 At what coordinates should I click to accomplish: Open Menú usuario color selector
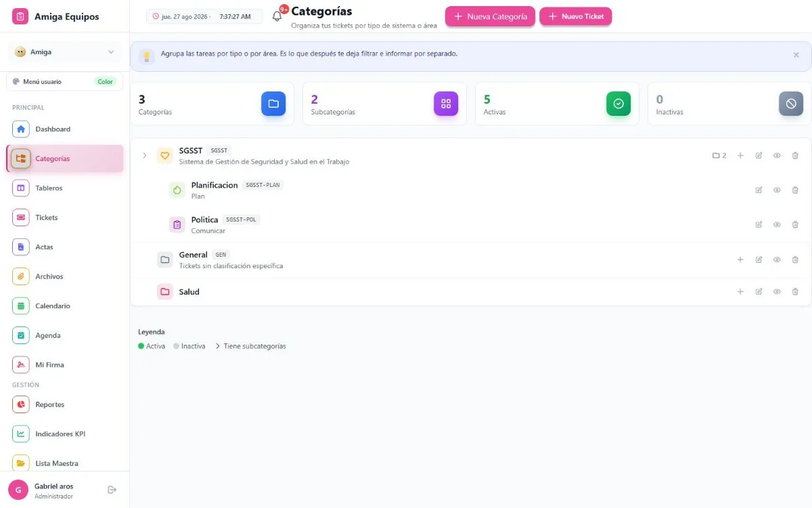click(65, 81)
